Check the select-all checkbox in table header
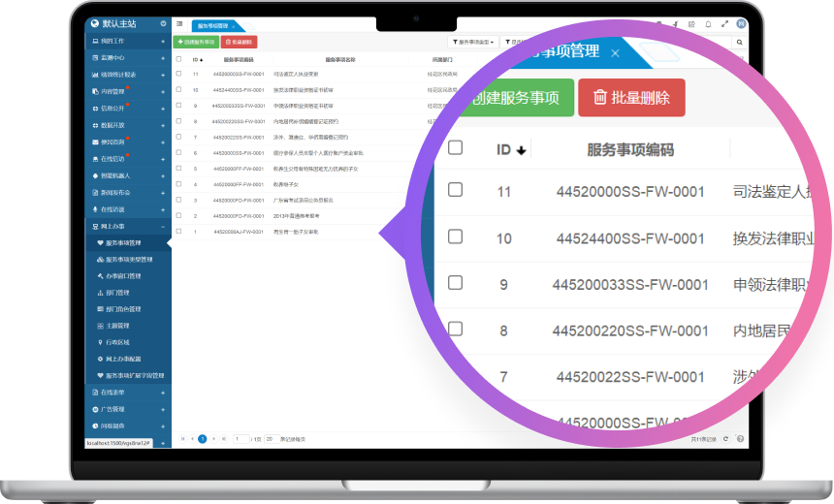Image resolution: width=834 pixels, height=504 pixels. point(179,59)
